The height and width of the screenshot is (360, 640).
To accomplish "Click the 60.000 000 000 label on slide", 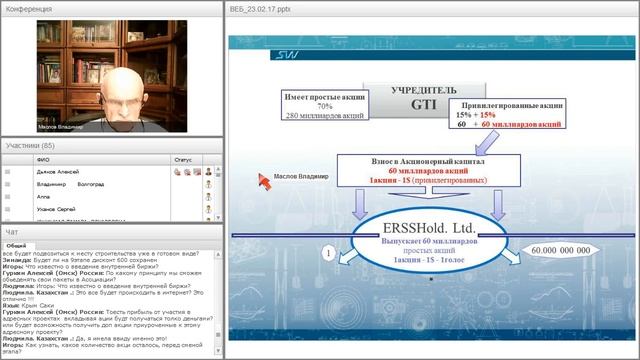I will 561,250.
